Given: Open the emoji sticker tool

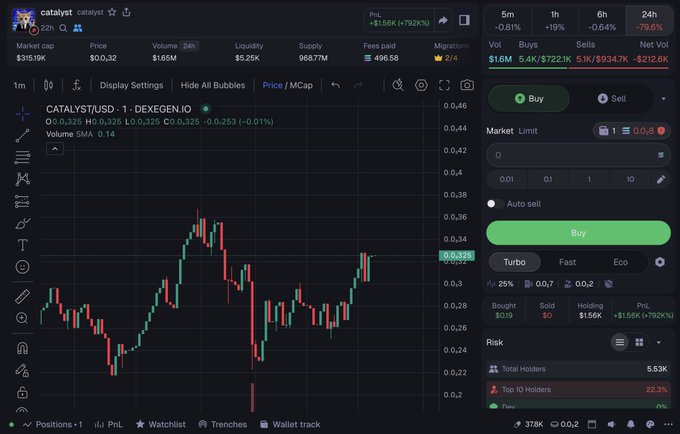Looking at the screenshot, I should (x=23, y=267).
